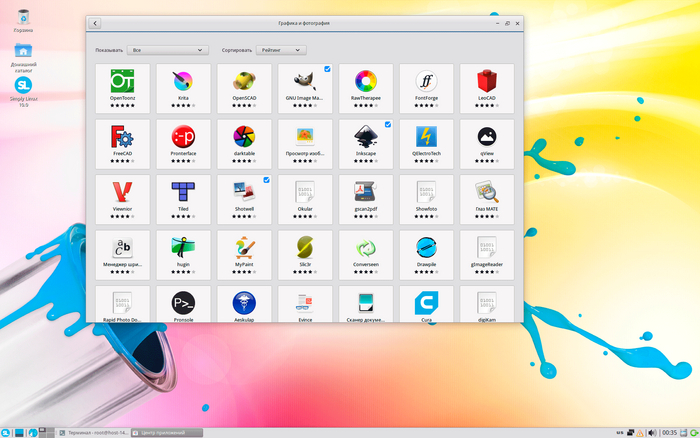Open the OpenToonz app tile

[x=122, y=82]
